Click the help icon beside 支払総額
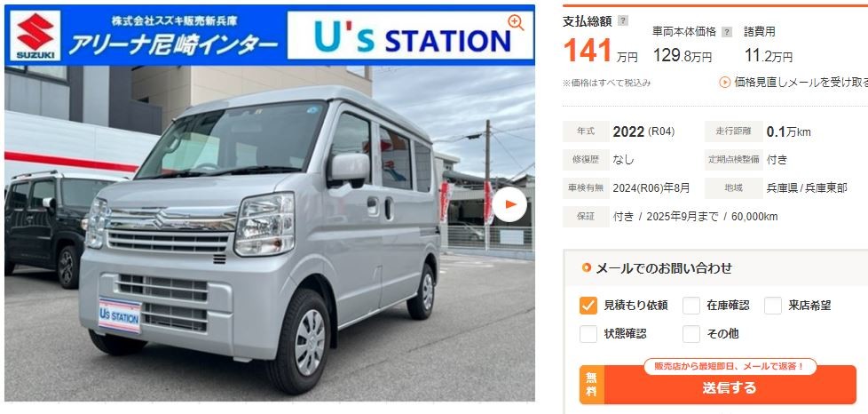The height and width of the screenshot is (414, 868). [x=623, y=21]
